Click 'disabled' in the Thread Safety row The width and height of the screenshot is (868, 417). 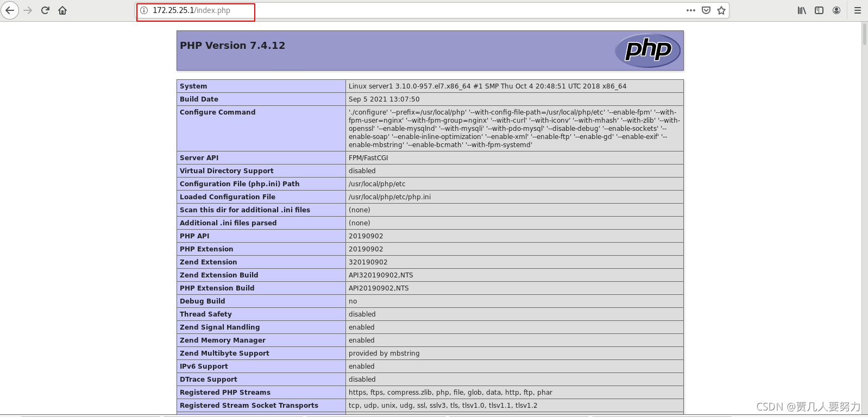coord(362,314)
